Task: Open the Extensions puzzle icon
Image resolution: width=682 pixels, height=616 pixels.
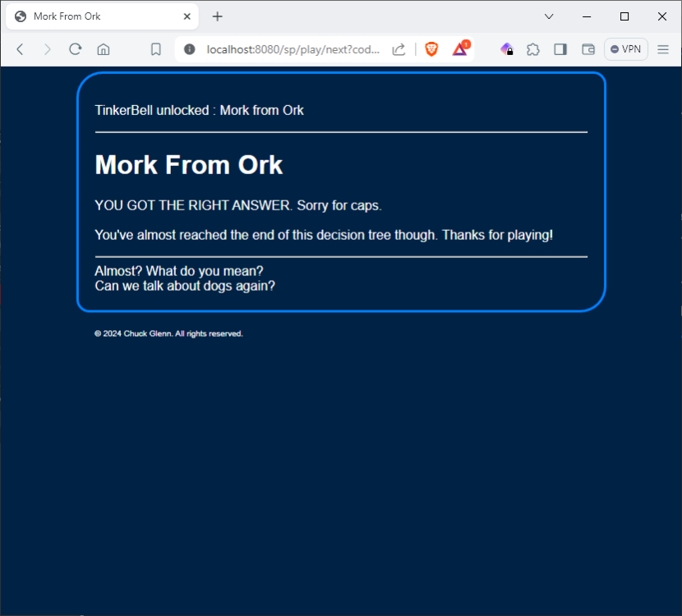Action: click(x=533, y=49)
